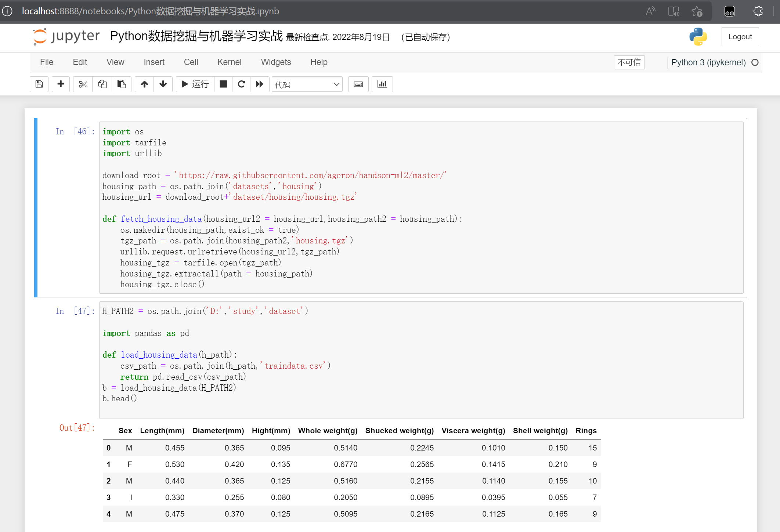The width and height of the screenshot is (780, 532).
Task: Rename notebook by clicking its title
Action: pyautogui.click(x=196, y=36)
